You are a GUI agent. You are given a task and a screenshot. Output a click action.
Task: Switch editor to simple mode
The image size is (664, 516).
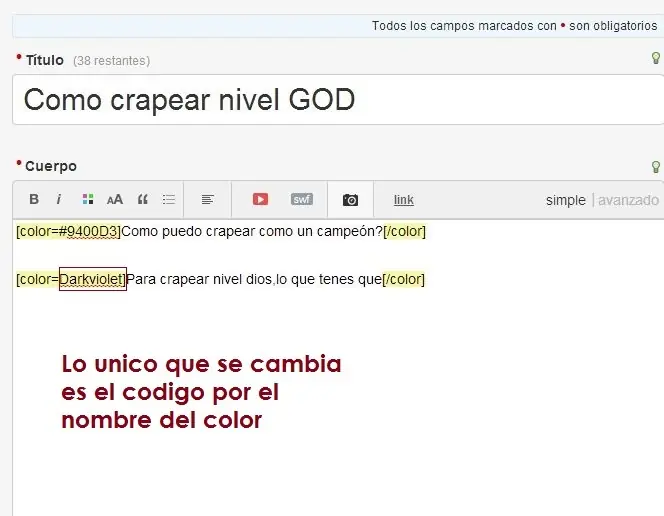pyautogui.click(x=566, y=200)
